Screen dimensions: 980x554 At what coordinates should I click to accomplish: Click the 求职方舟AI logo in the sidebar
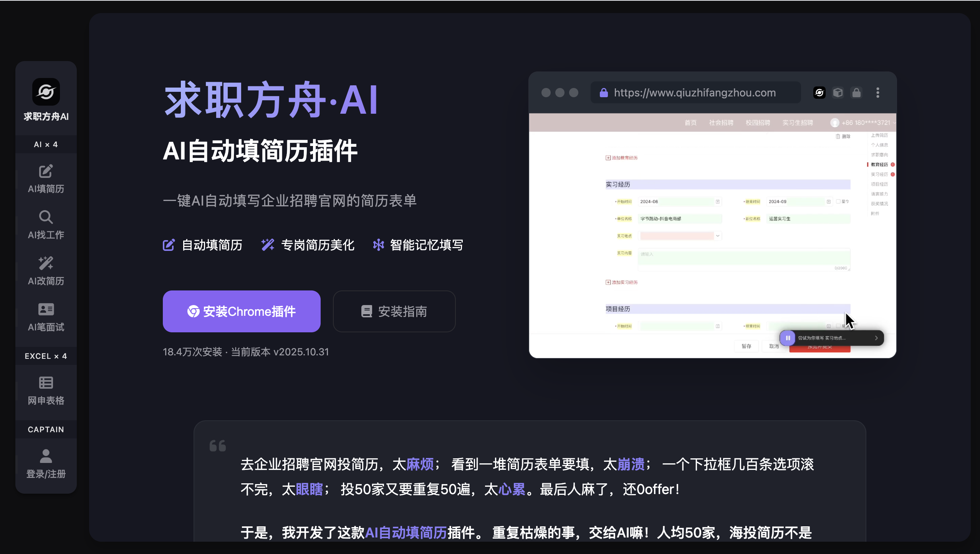(x=46, y=92)
